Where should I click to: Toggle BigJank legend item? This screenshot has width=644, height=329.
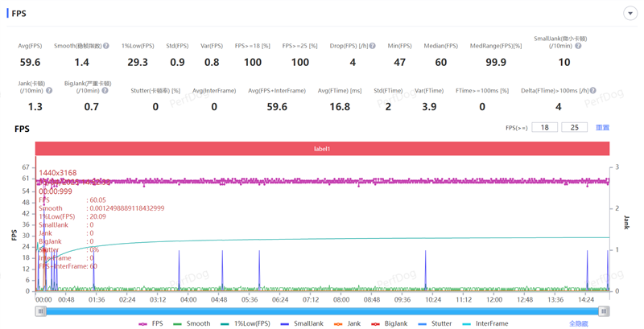click(x=389, y=323)
